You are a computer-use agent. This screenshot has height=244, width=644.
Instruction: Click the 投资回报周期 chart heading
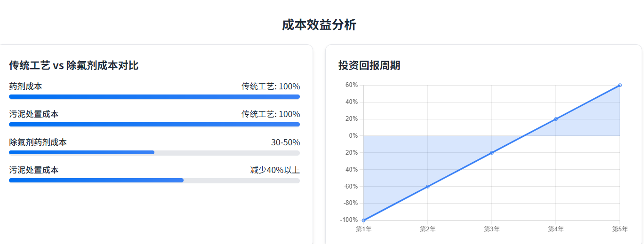pos(369,65)
